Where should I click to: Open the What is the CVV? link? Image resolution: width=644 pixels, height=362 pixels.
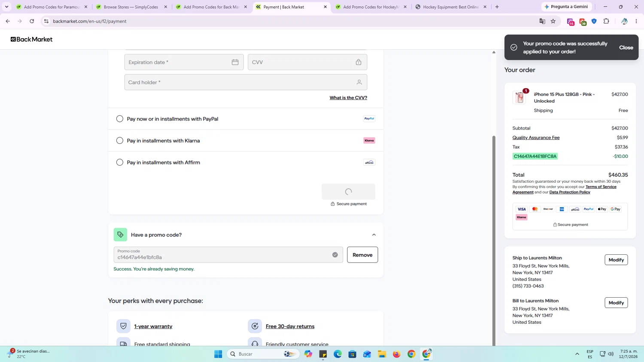click(x=348, y=98)
